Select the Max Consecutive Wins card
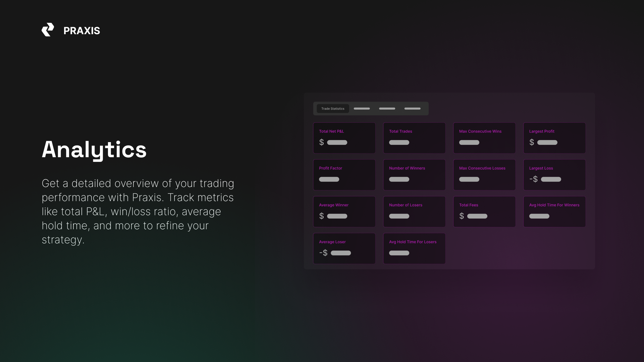Viewport: 644px width, 362px height. coord(484,138)
